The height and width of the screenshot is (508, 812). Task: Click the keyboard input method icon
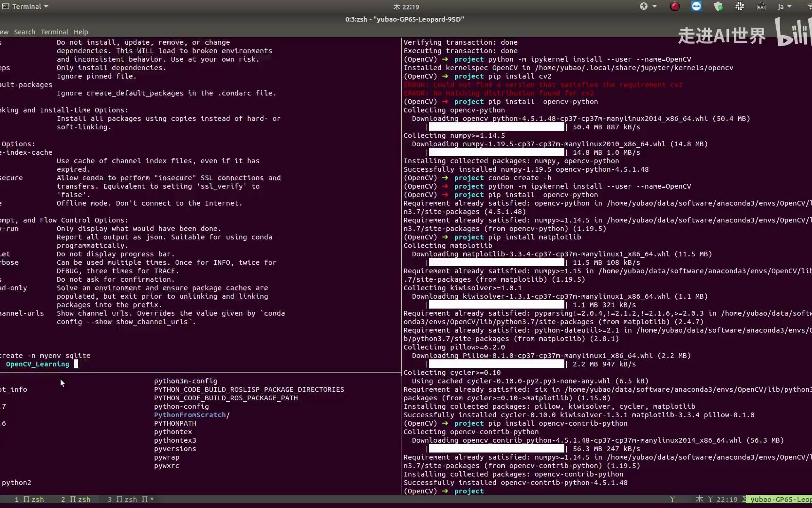coord(761,7)
